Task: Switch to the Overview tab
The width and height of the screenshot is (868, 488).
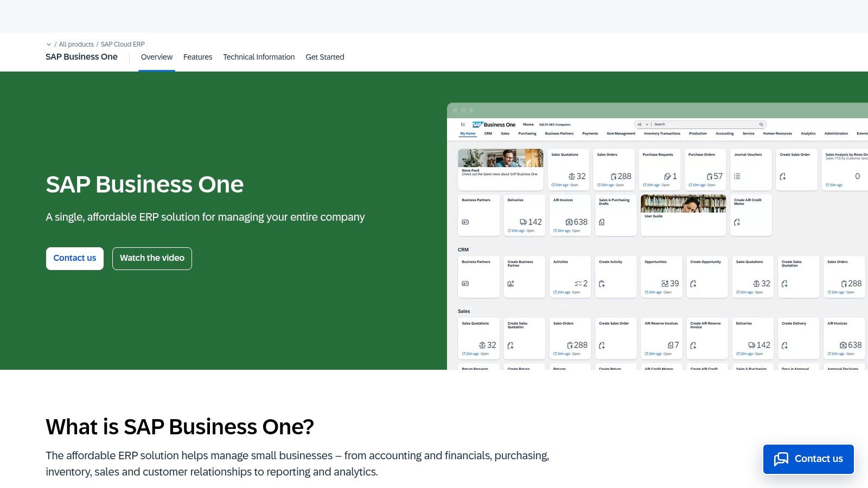Action: [157, 57]
